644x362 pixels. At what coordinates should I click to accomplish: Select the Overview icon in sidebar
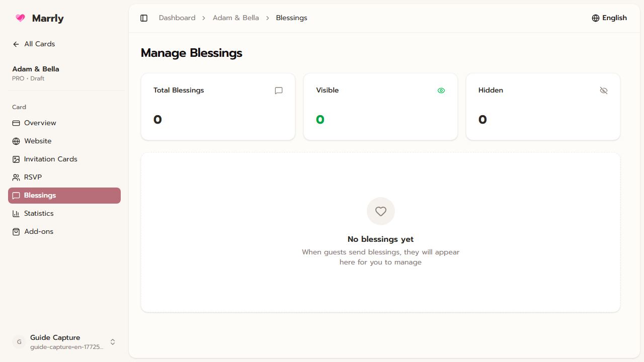click(16, 123)
